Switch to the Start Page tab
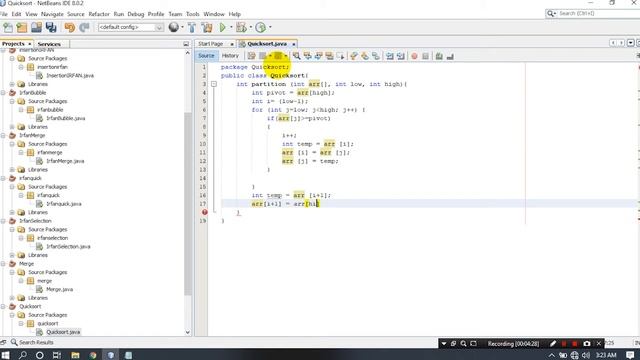Screen dimensions: 640x360 click(x=211, y=44)
